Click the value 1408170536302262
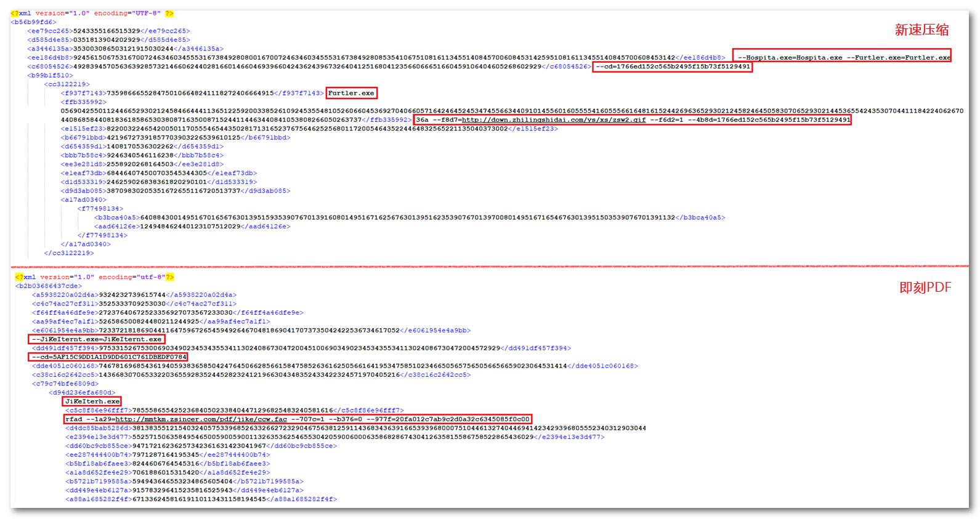The width and height of the screenshot is (980, 519). tap(140, 147)
